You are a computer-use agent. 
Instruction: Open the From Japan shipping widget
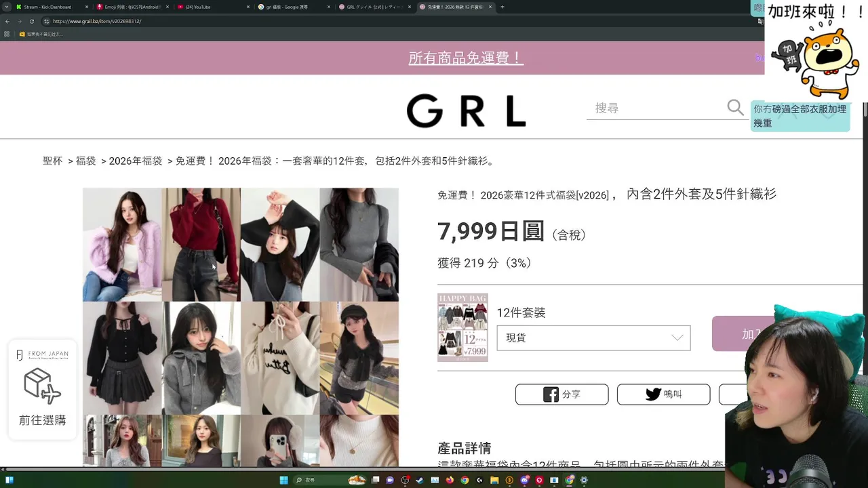pyautogui.click(x=42, y=389)
